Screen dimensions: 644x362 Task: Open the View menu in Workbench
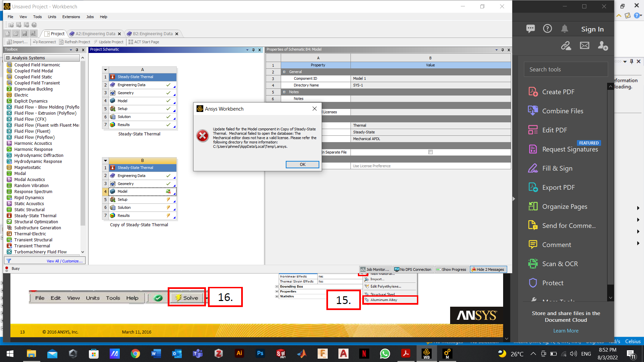[x=23, y=17]
